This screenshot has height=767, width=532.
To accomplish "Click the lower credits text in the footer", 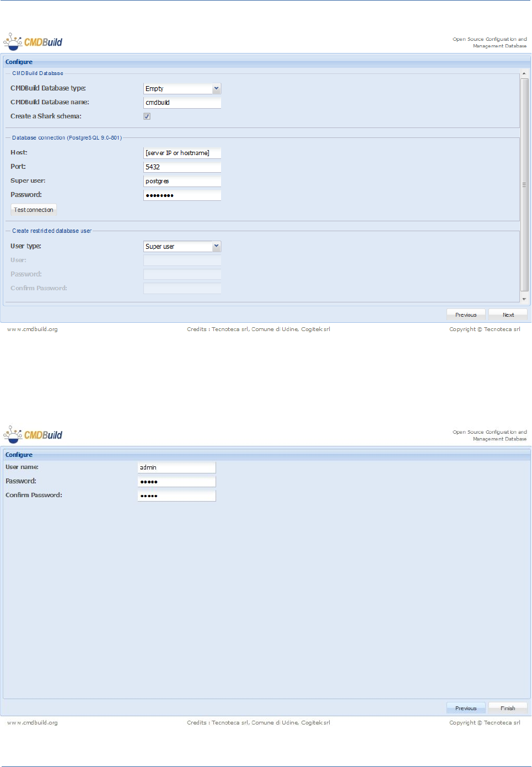I will pyautogui.click(x=259, y=723).
